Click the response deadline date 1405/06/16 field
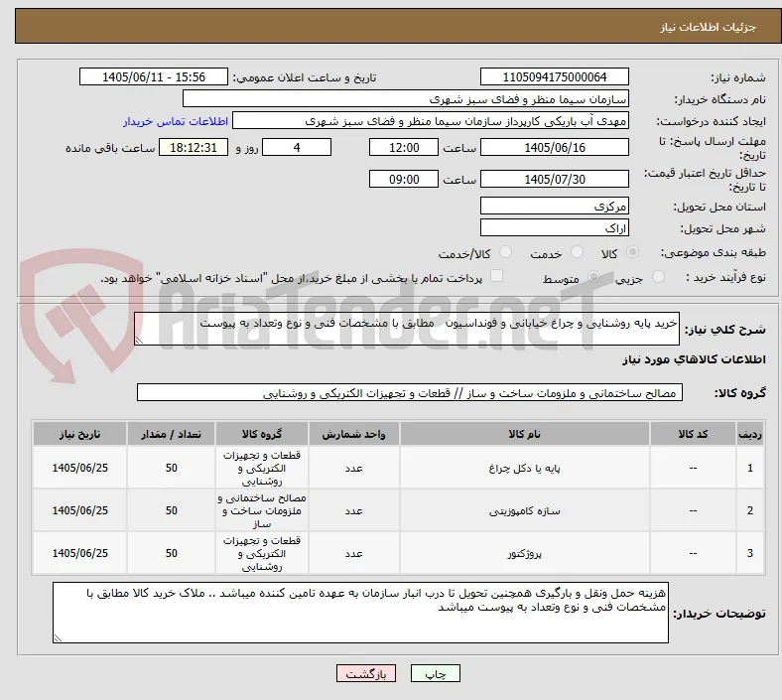 [554, 148]
